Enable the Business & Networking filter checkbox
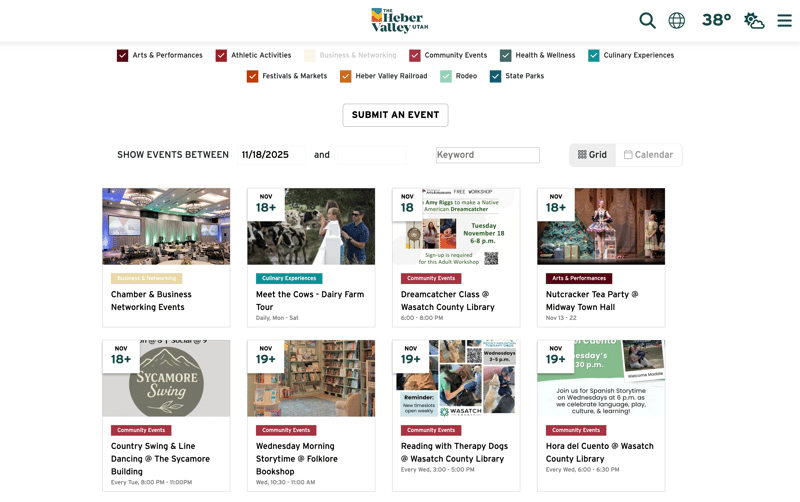This screenshot has height=502, width=800. point(310,56)
